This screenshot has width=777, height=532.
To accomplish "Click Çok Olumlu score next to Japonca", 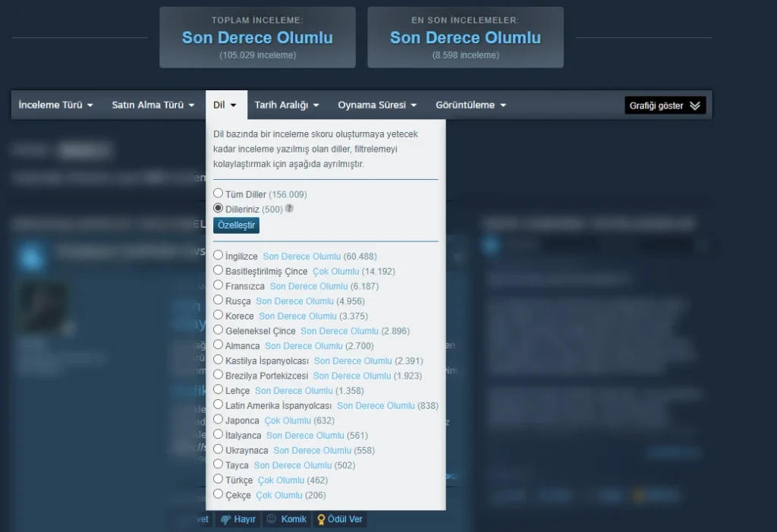I will pyautogui.click(x=288, y=420).
